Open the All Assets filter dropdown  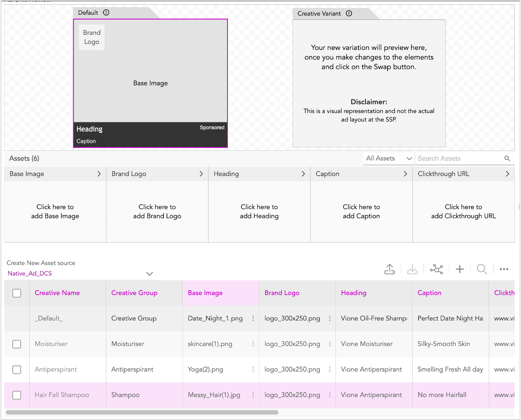coord(389,158)
